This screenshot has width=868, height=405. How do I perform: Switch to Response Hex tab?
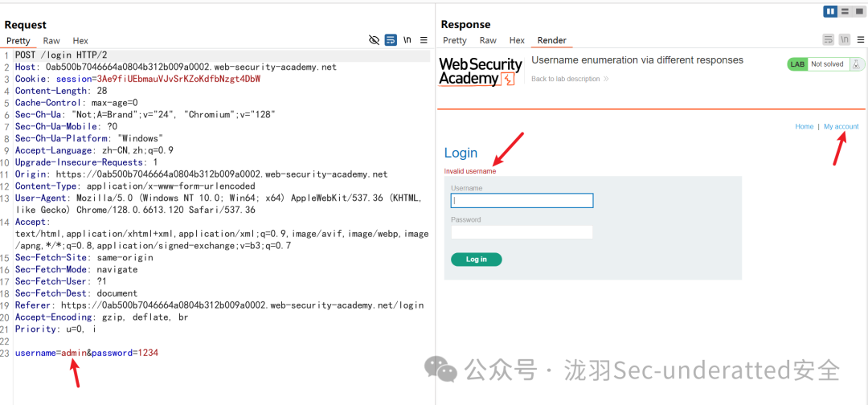coord(517,40)
